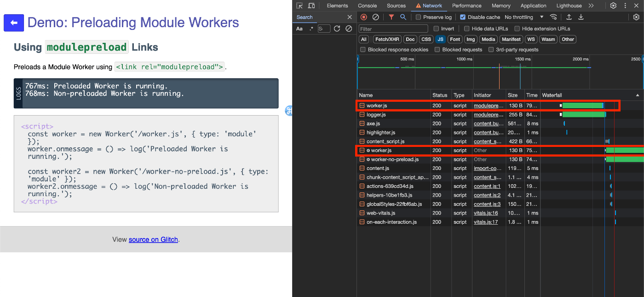Uncheck the Disable cache checkbox
Image resolution: width=644 pixels, height=297 pixels.
coord(463,17)
